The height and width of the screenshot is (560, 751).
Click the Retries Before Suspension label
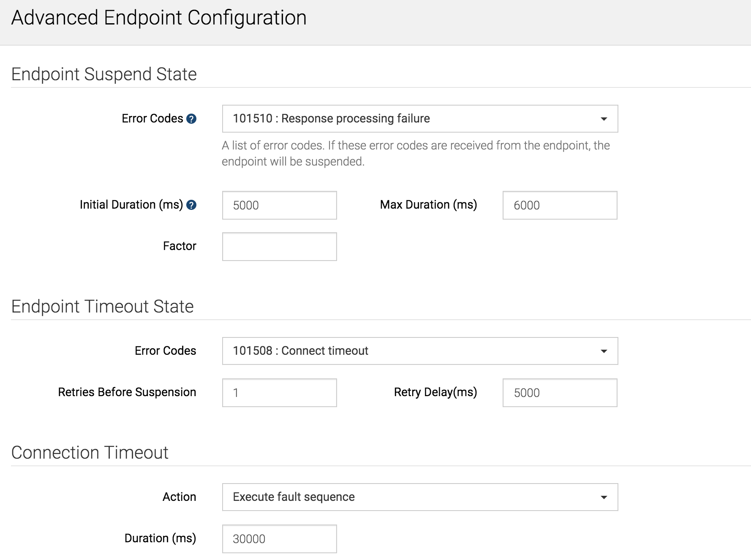pyautogui.click(x=127, y=392)
